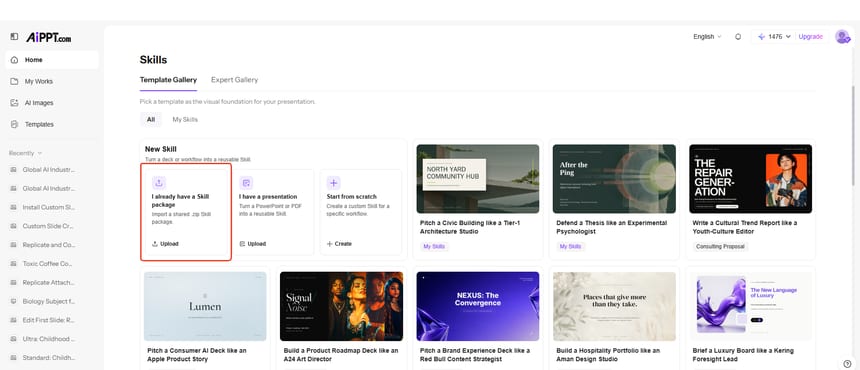Collapse the Recently section
Image resolution: width=860 pixels, height=370 pixels.
pos(25,153)
